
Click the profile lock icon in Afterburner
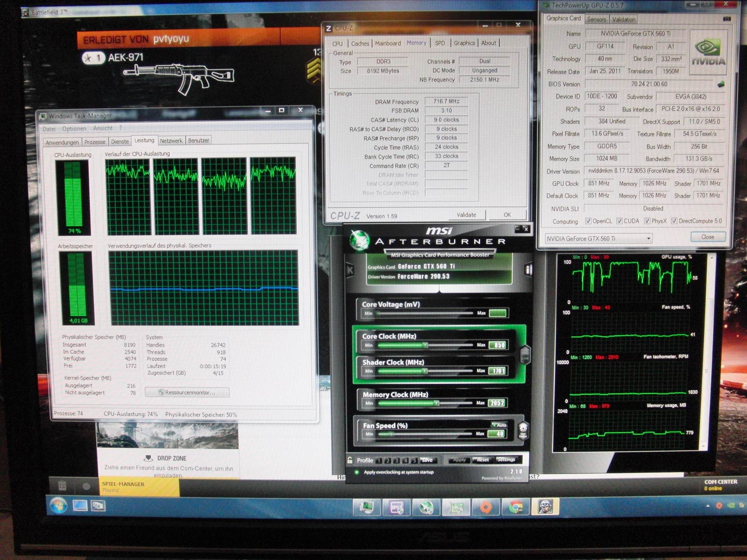click(x=350, y=460)
